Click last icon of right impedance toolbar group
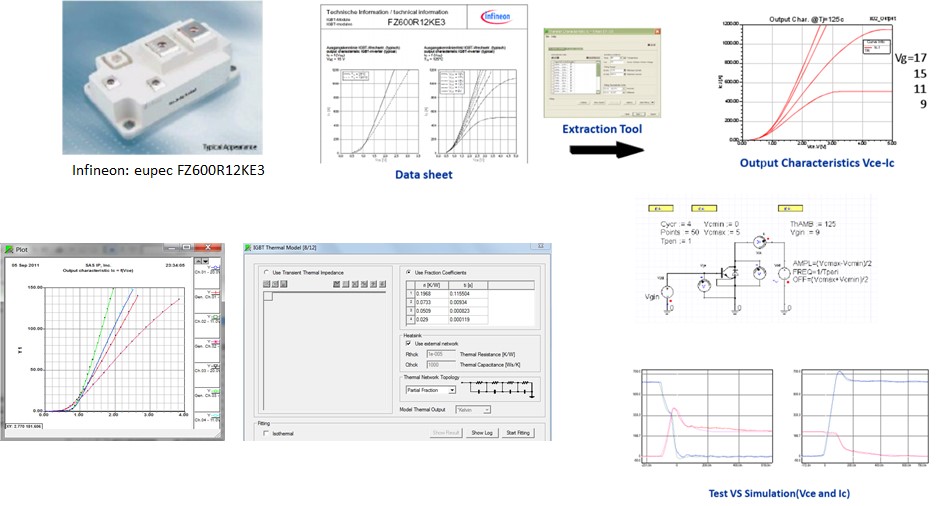Image resolution: width=950 pixels, height=506 pixels. pyautogui.click(x=382, y=284)
